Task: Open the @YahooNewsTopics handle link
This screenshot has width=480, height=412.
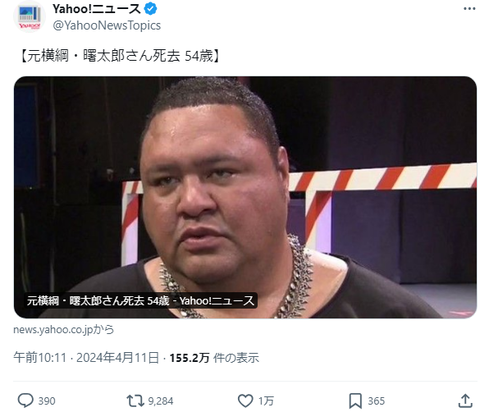Action: click(x=107, y=25)
